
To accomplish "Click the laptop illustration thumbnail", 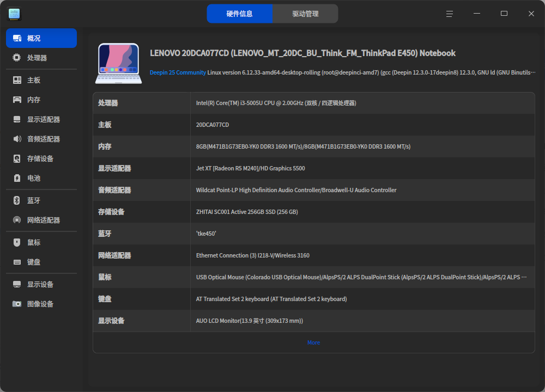I will pos(118,63).
